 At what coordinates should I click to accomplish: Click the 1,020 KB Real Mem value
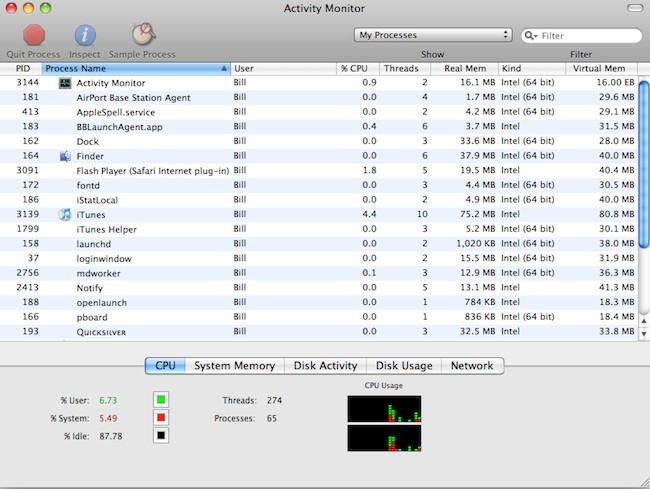(x=476, y=244)
